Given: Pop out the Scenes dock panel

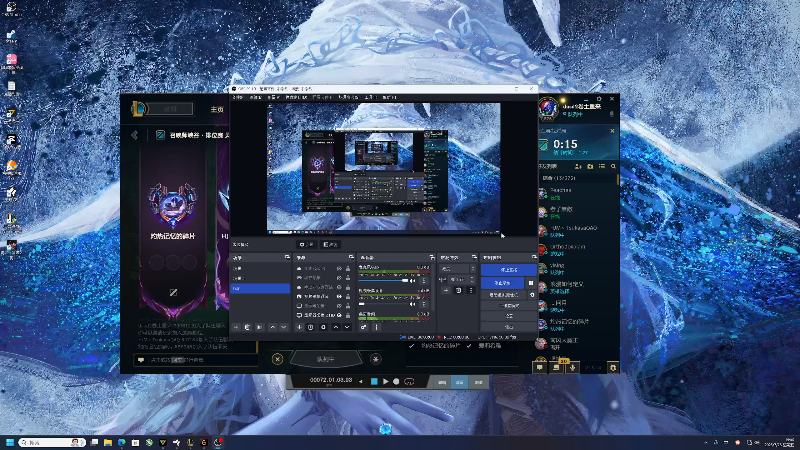Looking at the screenshot, I should (287, 257).
